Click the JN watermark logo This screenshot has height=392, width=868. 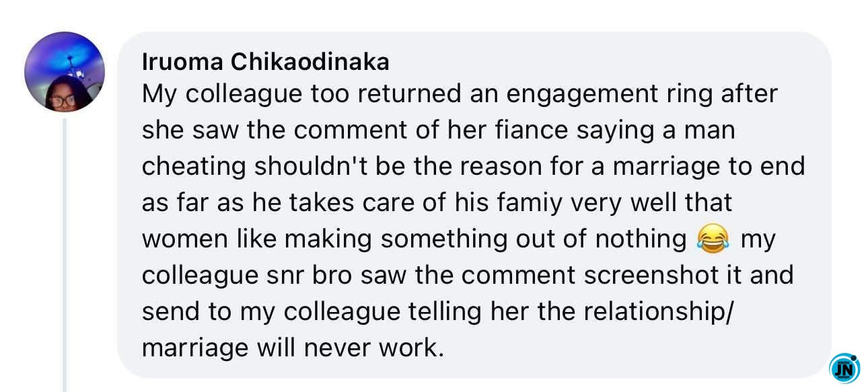[x=844, y=367]
